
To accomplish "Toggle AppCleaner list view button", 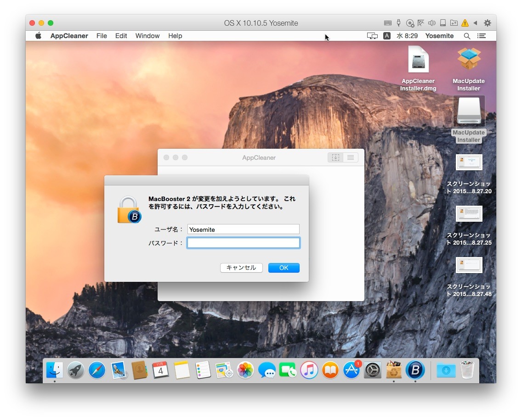I will [x=351, y=157].
